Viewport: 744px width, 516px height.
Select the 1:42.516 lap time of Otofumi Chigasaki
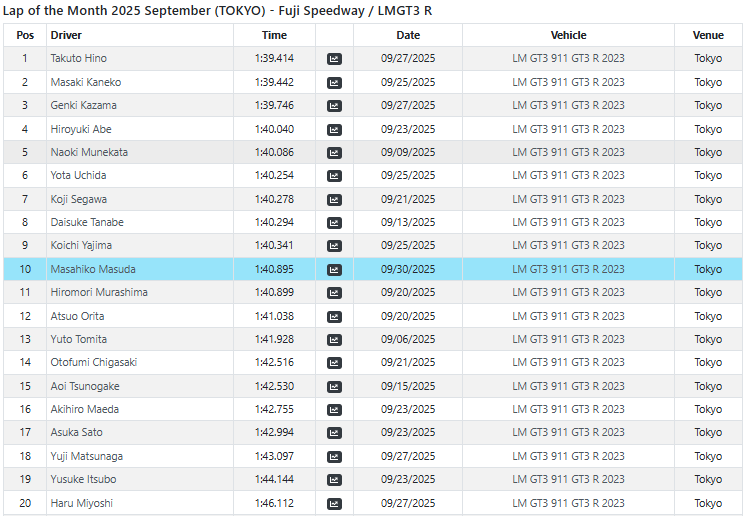[x=274, y=363]
